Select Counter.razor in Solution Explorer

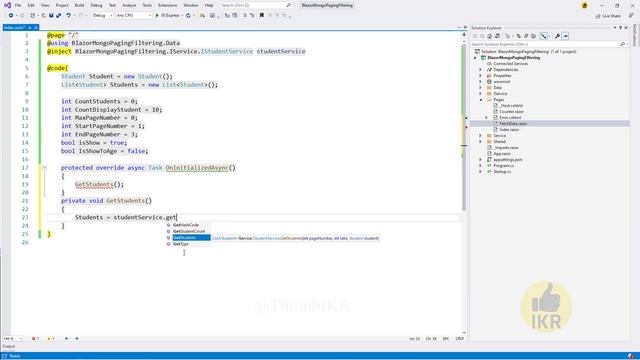(x=511, y=111)
